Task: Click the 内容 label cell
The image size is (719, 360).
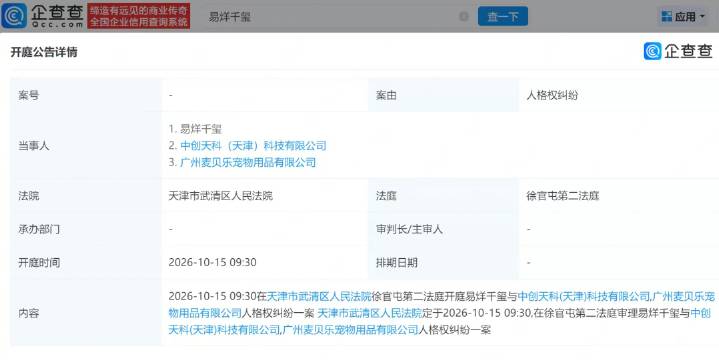Action: (x=86, y=313)
